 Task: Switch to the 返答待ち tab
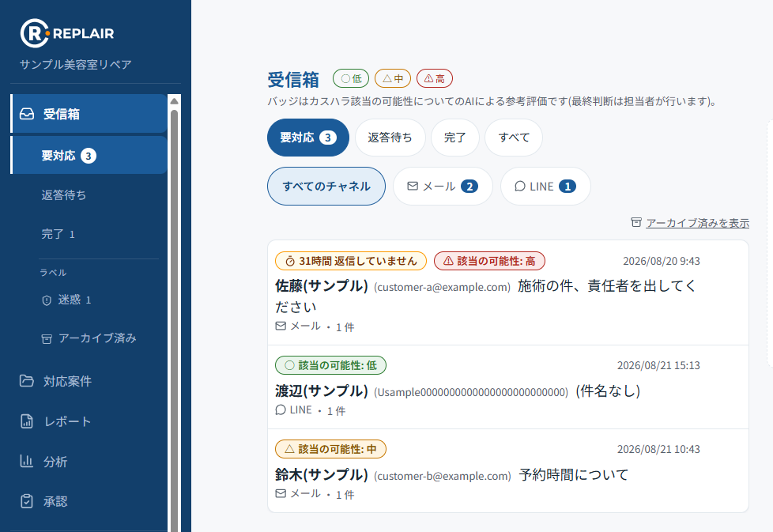[x=390, y=138]
